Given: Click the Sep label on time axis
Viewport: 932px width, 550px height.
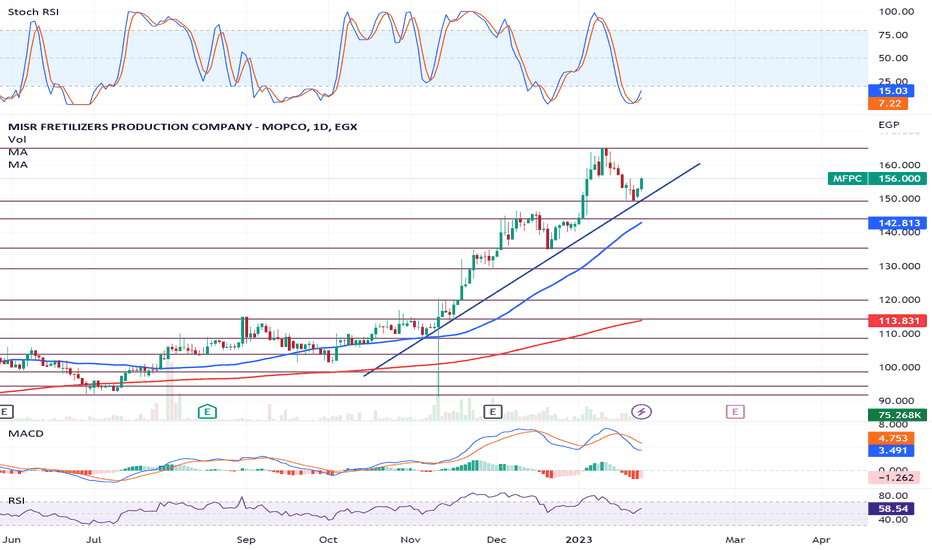Looking at the screenshot, I should coord(245,540).
